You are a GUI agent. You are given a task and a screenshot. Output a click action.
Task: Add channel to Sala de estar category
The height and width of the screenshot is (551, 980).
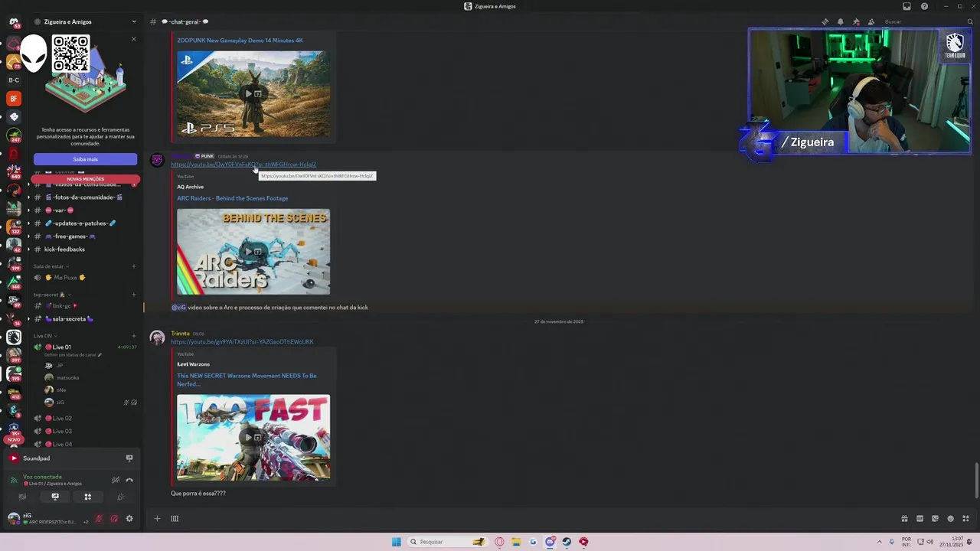134,266
